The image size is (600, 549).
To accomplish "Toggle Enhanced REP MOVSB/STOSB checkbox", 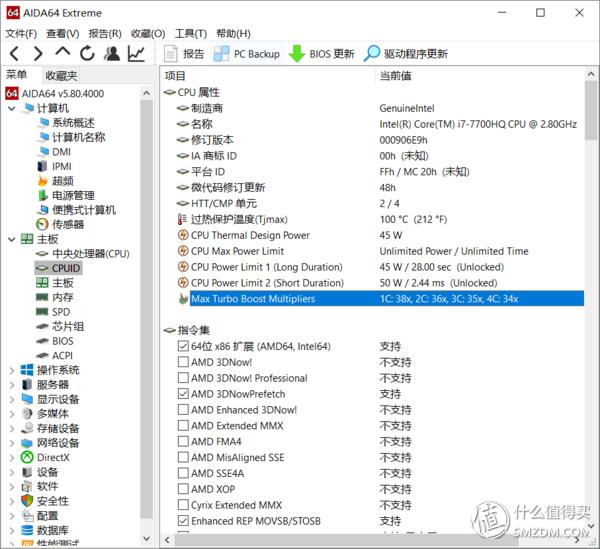I will click(x=183, y=520).
